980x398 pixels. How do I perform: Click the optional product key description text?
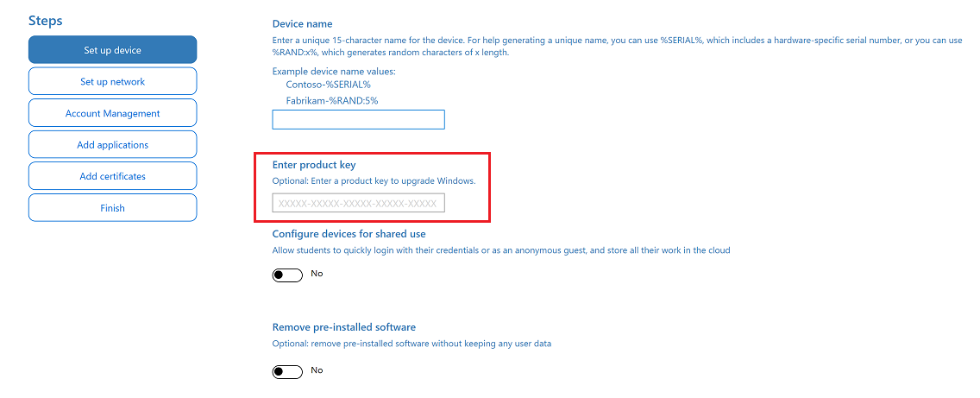point(374,181)
